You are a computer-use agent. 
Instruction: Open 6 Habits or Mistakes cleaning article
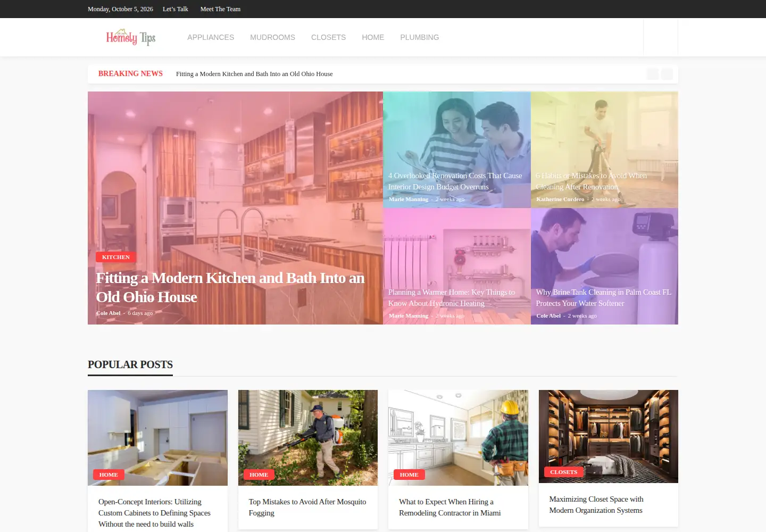[592, 181]
